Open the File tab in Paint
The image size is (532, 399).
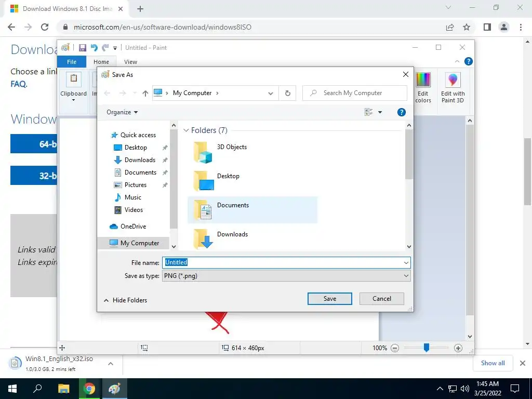(72, 62)
